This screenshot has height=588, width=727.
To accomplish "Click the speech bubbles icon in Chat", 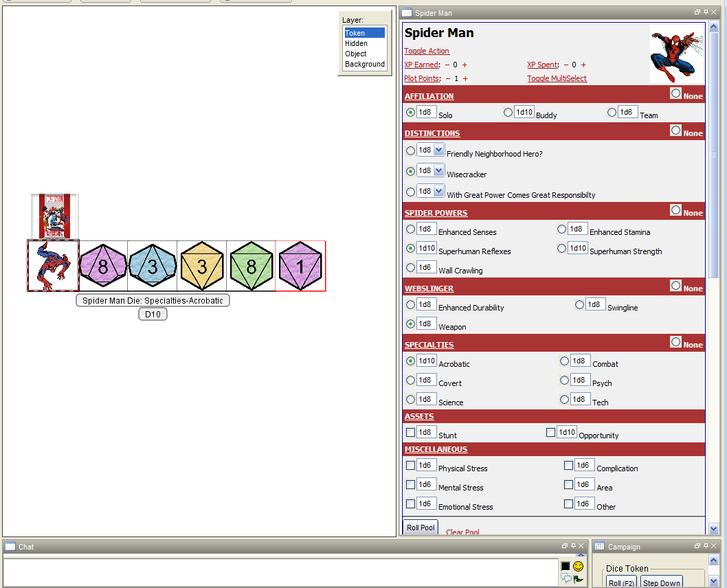I will click(566, 578).
